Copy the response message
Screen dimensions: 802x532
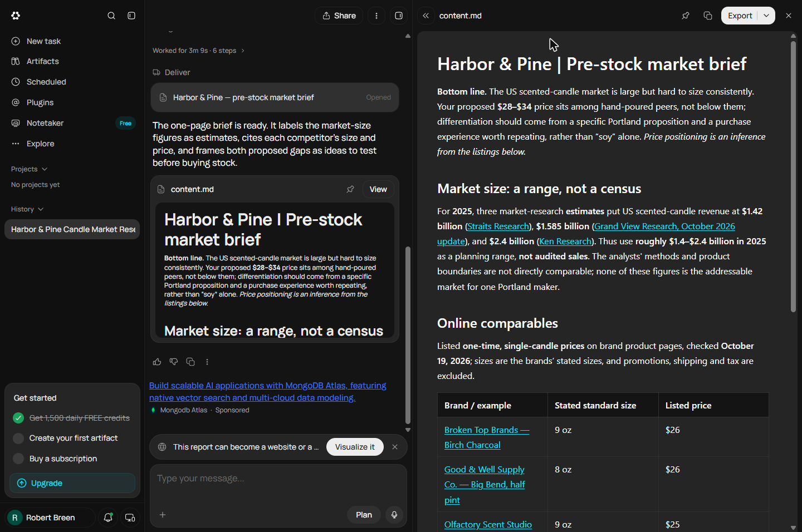190,362
